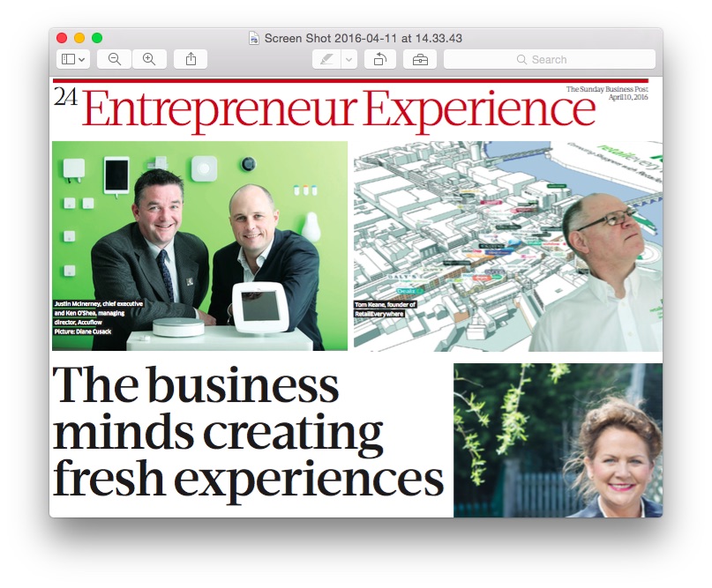
Task: Close the Preview window with red button
Action: (62, 38)
